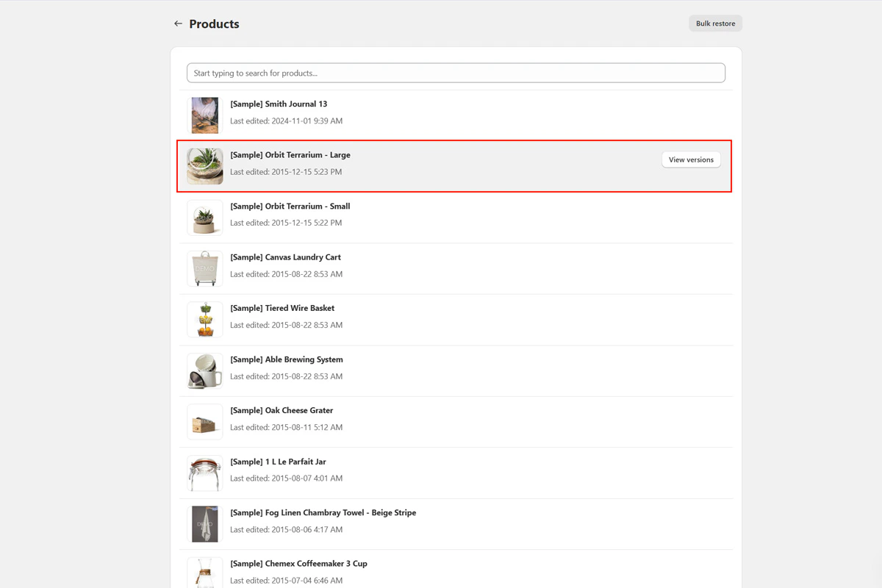Screen dimensions: 882x588
Task: Select the Fog Linen Chambray Towel product
Action: (323, 512)
